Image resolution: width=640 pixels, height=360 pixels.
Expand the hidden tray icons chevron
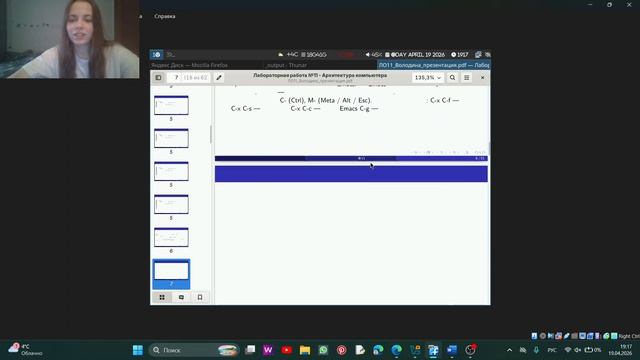(x=509, y=350)
